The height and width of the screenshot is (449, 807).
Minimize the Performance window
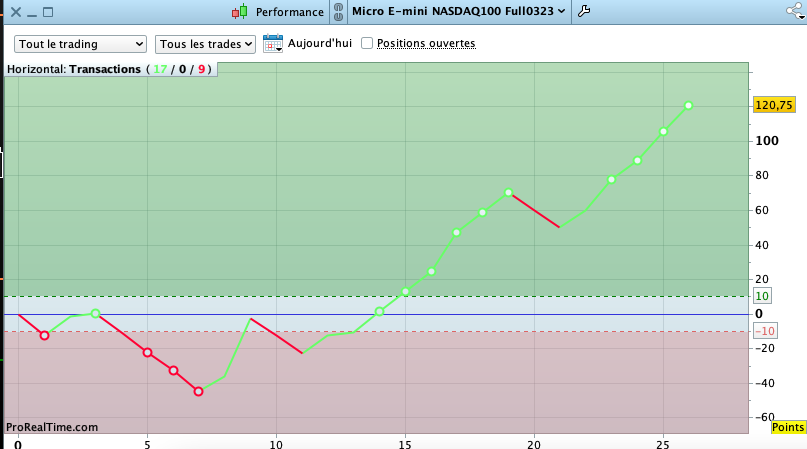(32, 14)
